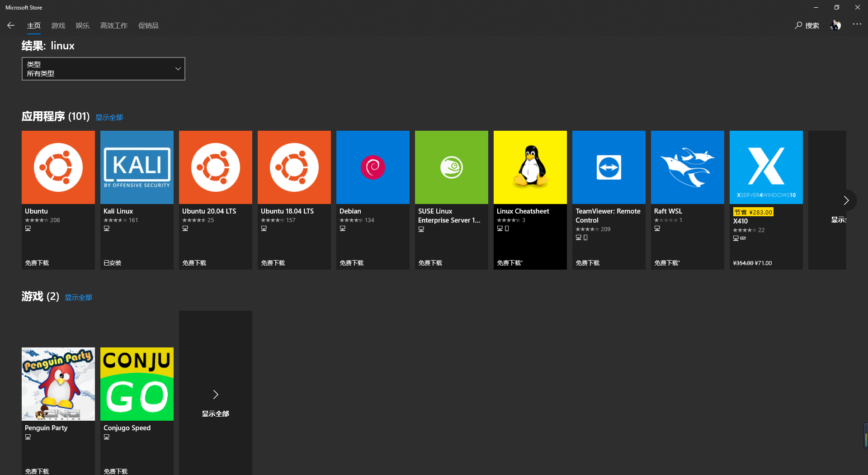
Task: Switch to the 游戏 tab
Action: 58,26
